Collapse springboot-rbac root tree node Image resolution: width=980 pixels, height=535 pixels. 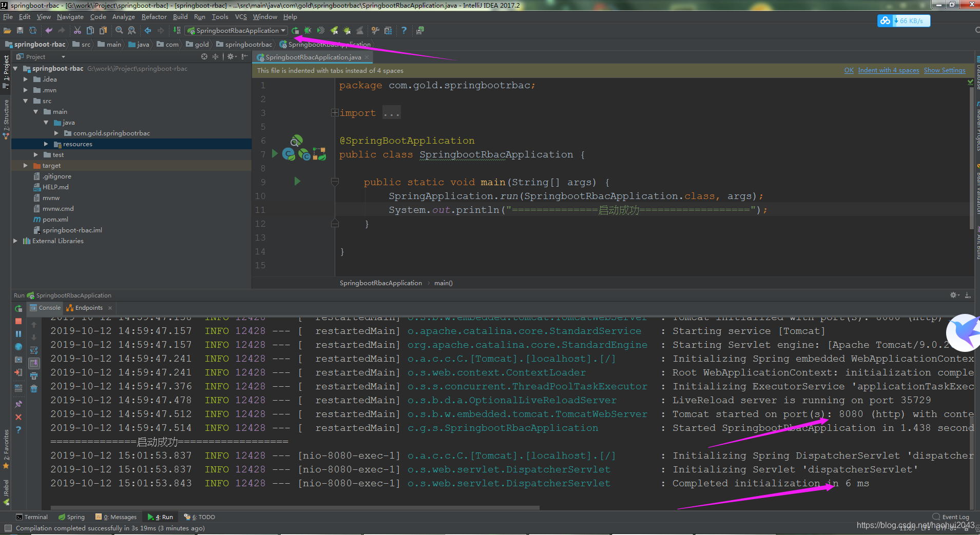tap(15, 69)
